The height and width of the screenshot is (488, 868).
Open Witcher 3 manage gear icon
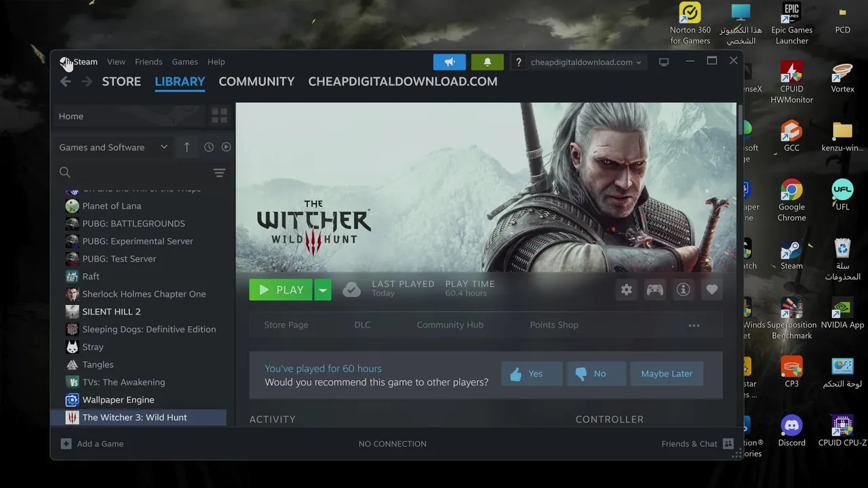[x=627, y=289]
